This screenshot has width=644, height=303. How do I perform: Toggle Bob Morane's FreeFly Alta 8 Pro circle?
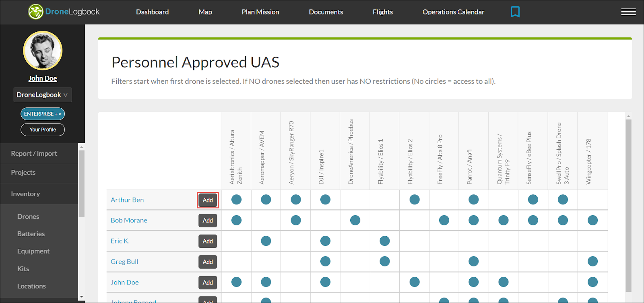[444, 220]
